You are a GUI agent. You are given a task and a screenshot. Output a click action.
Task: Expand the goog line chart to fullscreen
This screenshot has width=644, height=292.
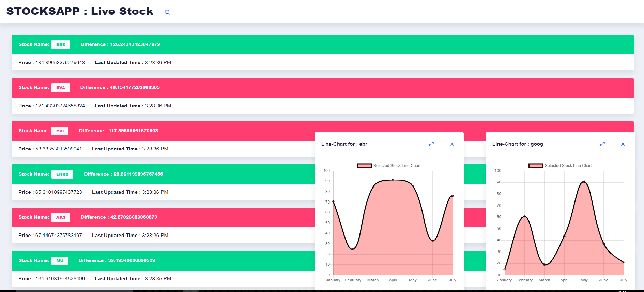tap(602, 144)
